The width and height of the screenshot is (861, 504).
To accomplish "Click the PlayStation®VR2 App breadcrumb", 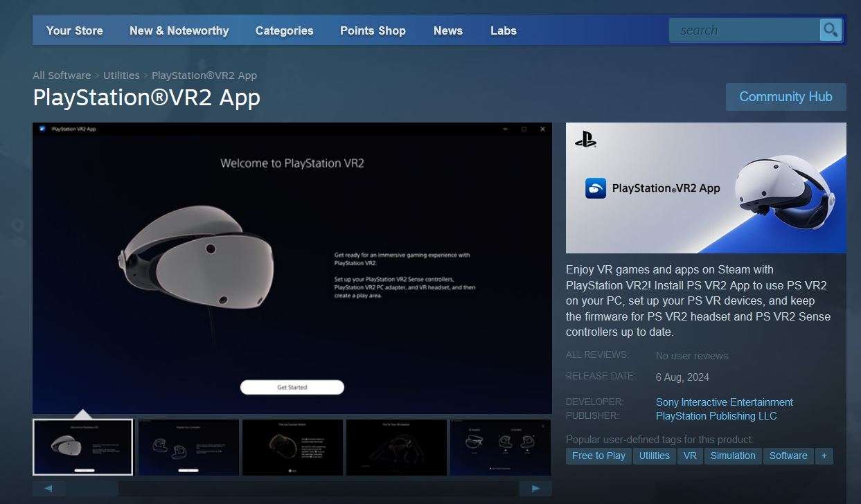I will (204, 75).
